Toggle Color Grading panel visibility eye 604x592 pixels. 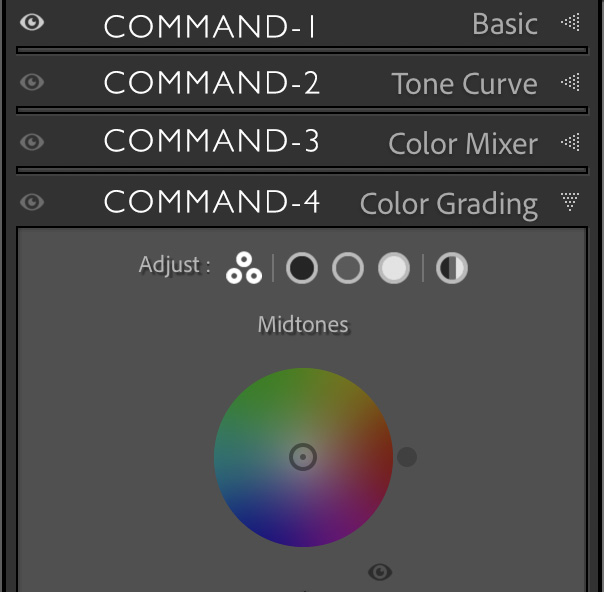click(32, 202)
